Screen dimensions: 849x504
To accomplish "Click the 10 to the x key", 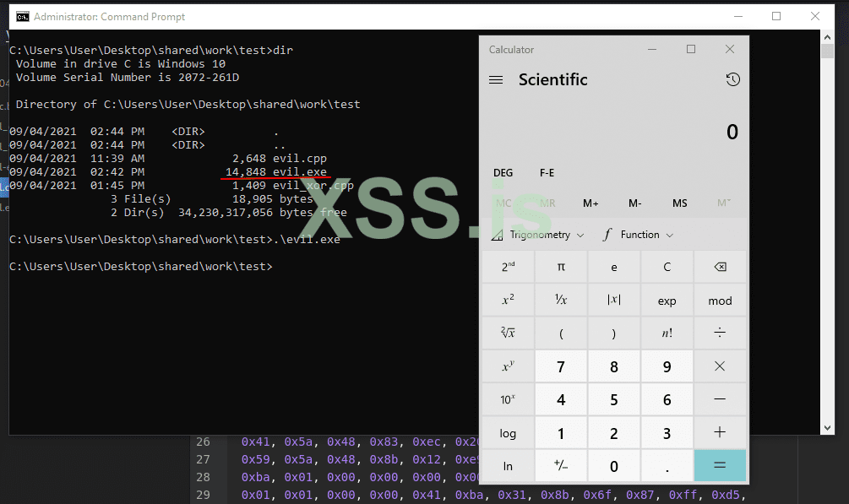I will tap(508, 399).
